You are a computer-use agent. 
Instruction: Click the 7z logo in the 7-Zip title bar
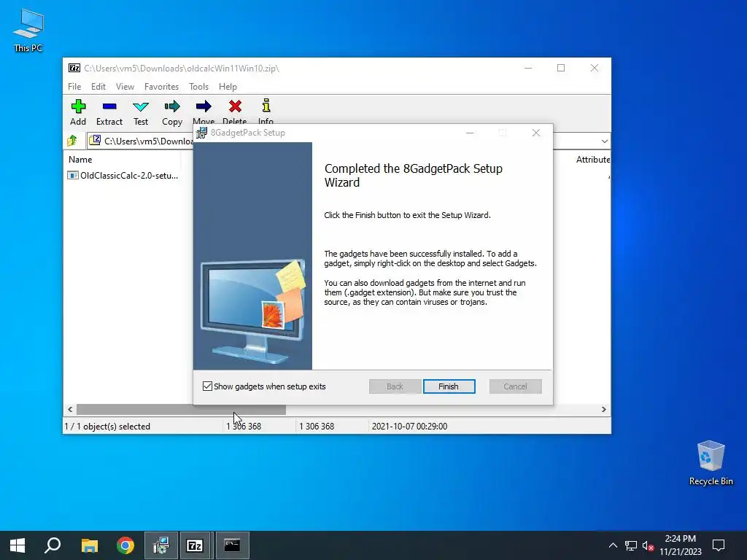[74, 68]
